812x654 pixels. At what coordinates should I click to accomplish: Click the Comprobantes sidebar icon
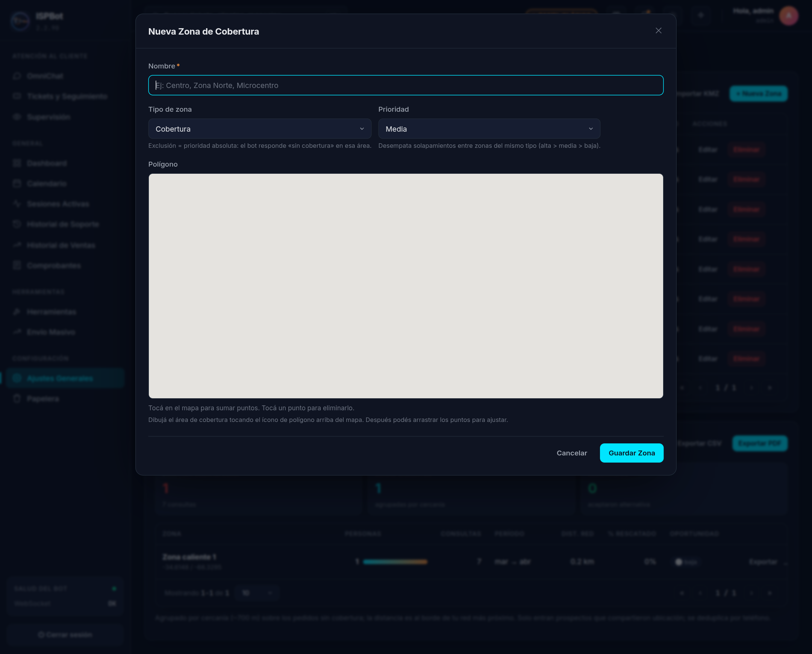17,266
